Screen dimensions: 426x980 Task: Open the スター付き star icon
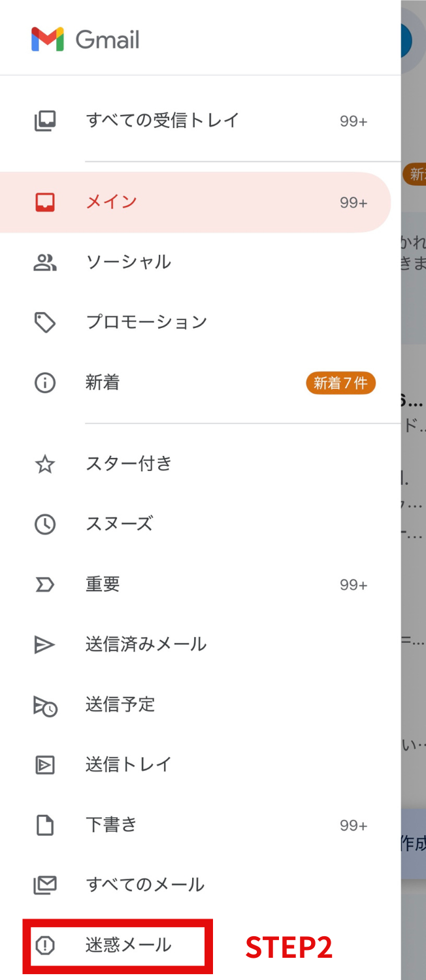45,465
